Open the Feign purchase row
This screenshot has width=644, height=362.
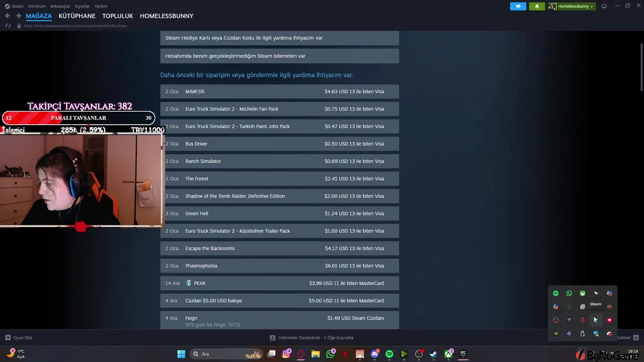280,320
